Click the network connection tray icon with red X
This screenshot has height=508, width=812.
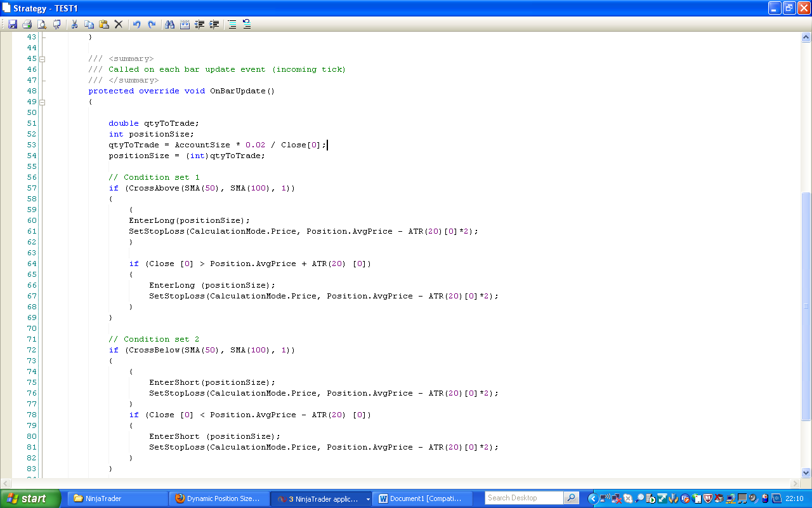[617, 498]
